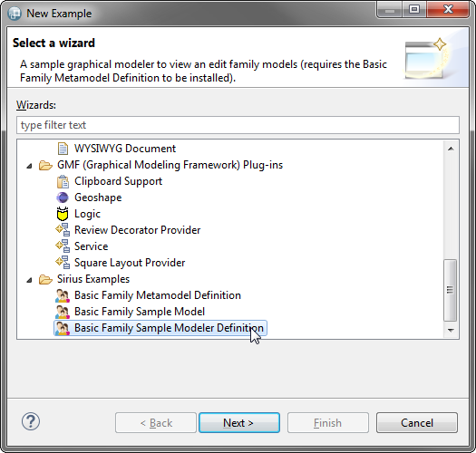476x453 pixels.
Task: Click the GMF Plug-ins folder icon
Action: 45,166
